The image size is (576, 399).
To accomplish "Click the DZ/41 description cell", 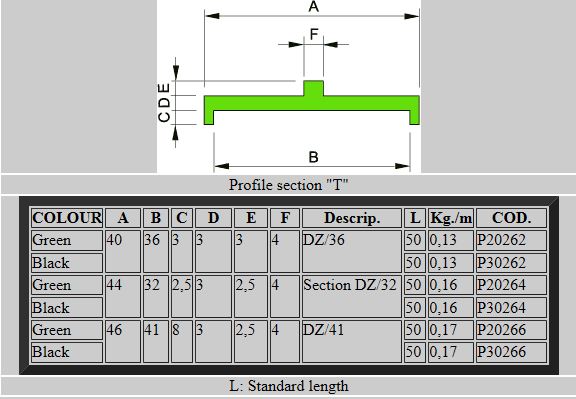I will click(352, 341).
